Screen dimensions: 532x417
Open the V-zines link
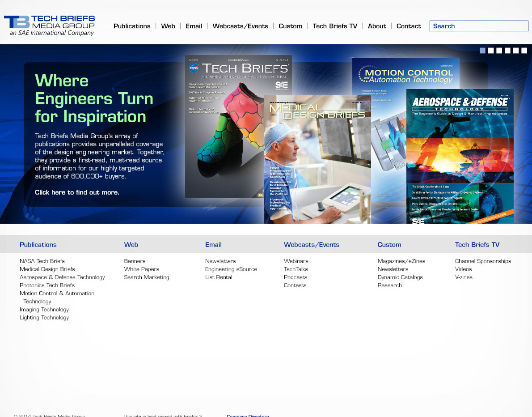coord(464,277)
